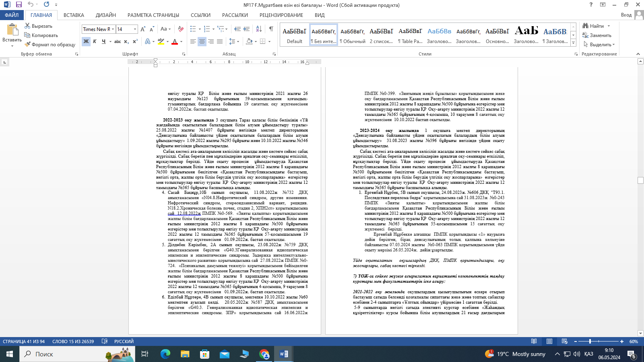Open the font color dropdown arrow
The image size is (644, 362).
181,41
